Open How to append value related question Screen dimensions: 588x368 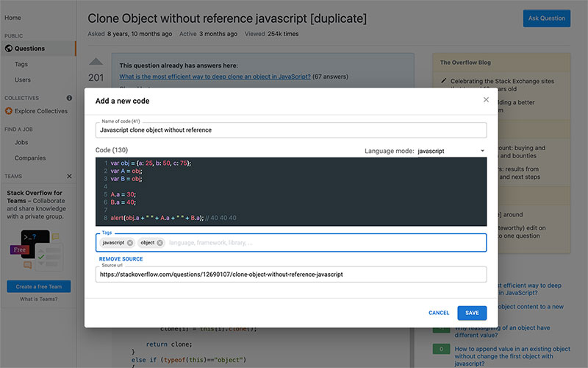pyautogui.click(x=512, y=356)
